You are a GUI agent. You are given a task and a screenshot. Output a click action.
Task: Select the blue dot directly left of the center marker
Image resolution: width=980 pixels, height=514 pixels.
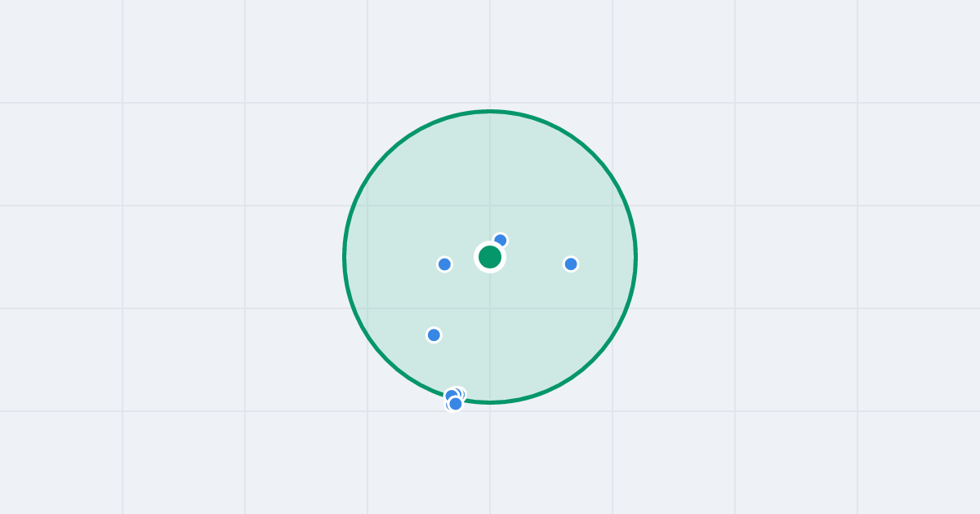[444, 264]
